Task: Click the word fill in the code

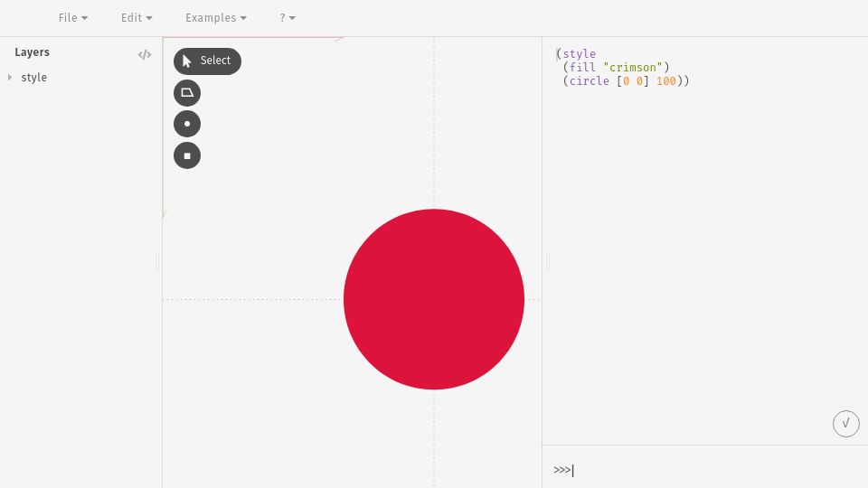Action: pyautogui.click(x=583, y=68)
